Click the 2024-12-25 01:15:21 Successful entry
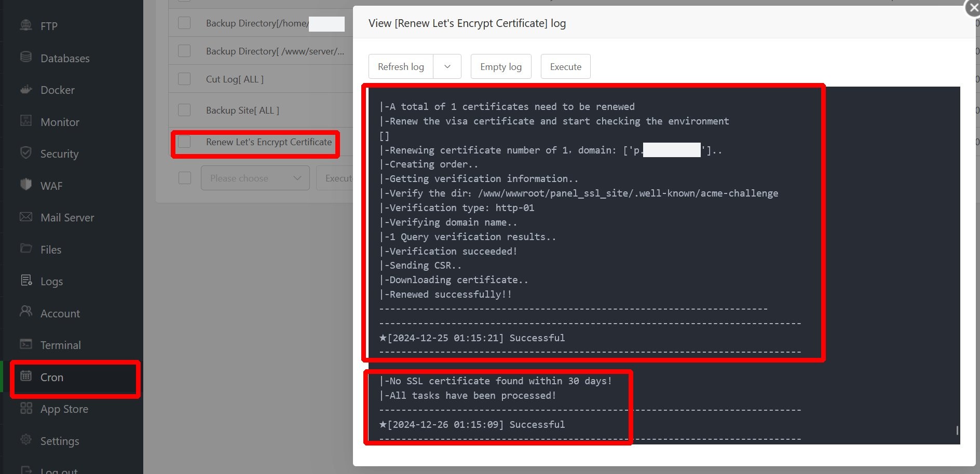The width and height of the screenshot is (980, 474). (472, 338)
